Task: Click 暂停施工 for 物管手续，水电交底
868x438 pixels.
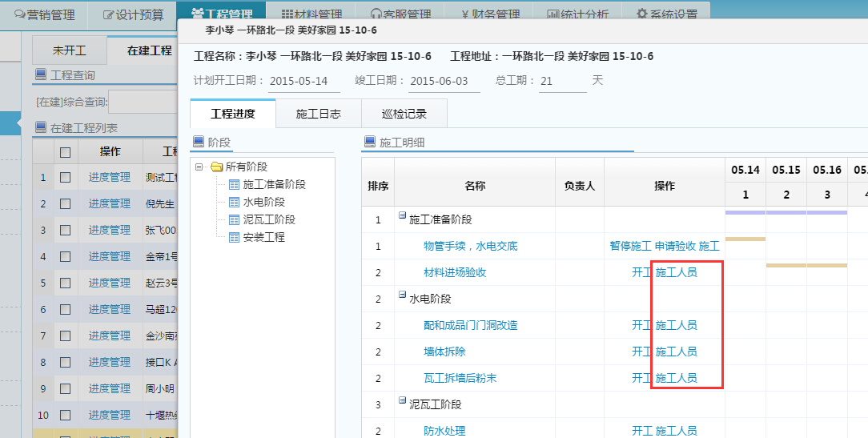Action: click(x=630, y=246)
